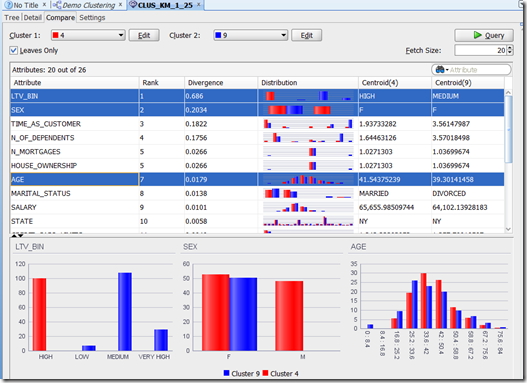
Task: Click the Centroid(4) column header
Action: pos(395,83)
